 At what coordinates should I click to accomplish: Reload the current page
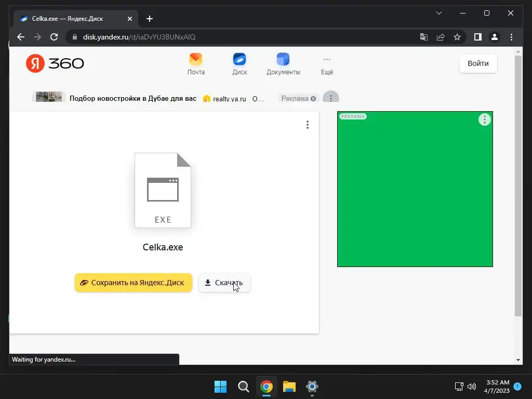click(x=54, y=37)
